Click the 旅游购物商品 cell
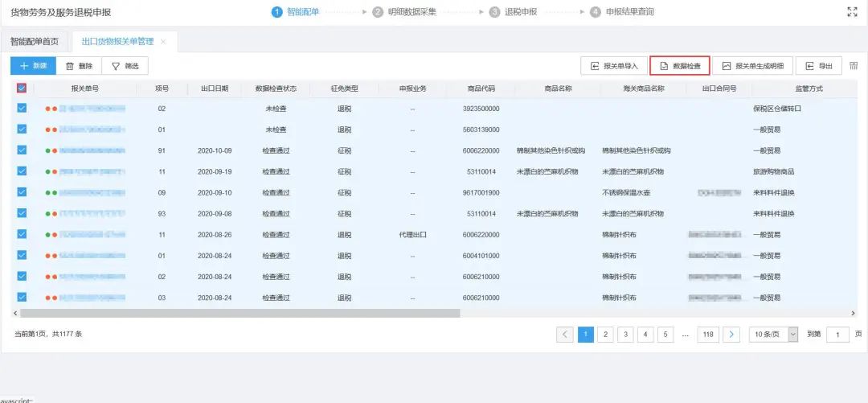The height and width of the screenshot is (403, 868). [773, 172]
